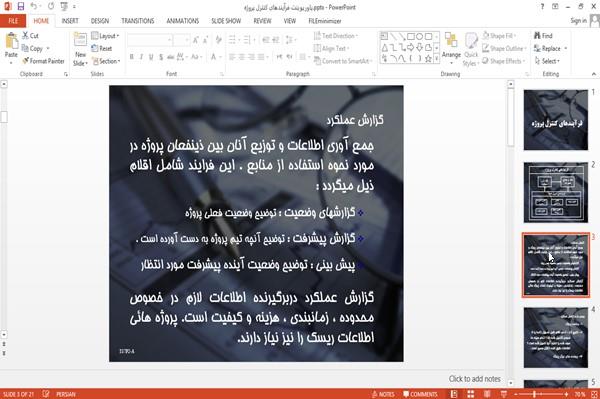This screenshot has width=600, height=399.
Task: Click the Find icon in Editing
Action: [543, 36]
